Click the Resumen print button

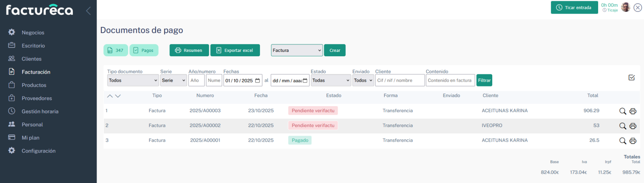point(189,50)
